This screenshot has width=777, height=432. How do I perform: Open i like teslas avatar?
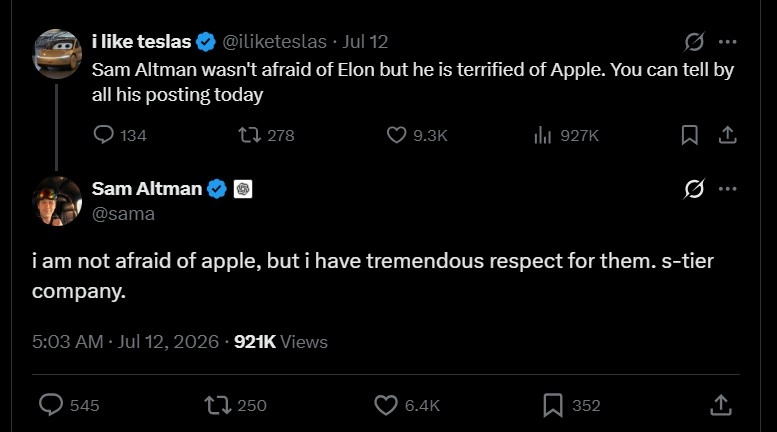(57, 54)
